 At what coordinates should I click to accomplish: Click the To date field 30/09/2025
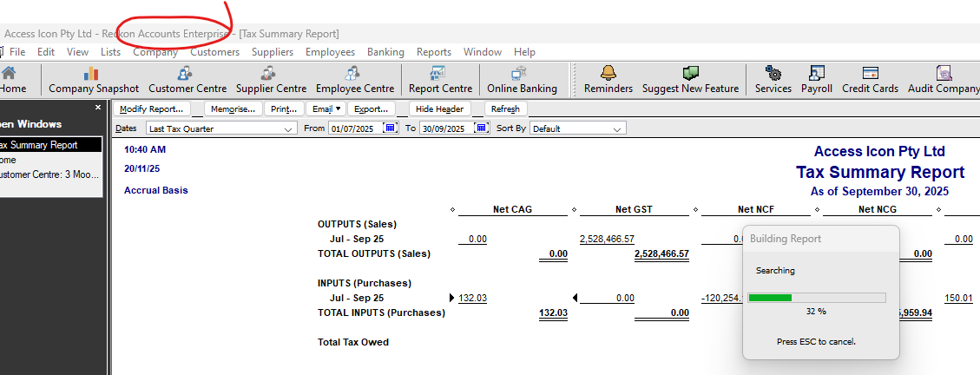[446, 128]
